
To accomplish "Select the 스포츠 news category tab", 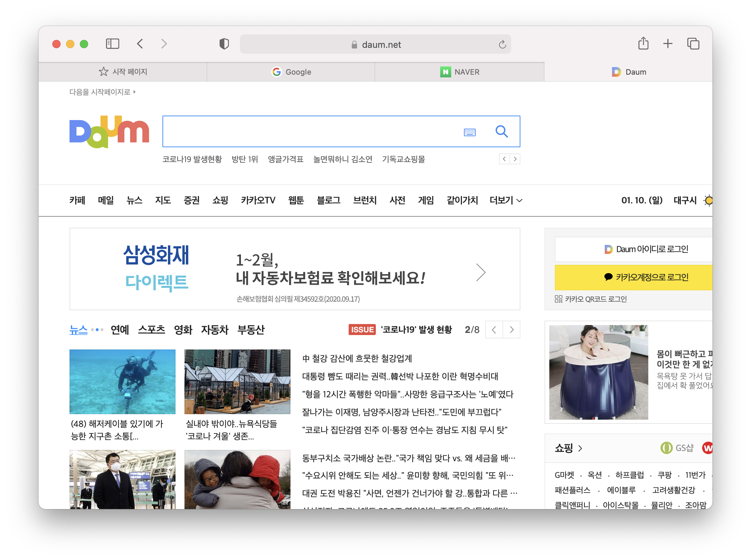I will coord(151,330).
